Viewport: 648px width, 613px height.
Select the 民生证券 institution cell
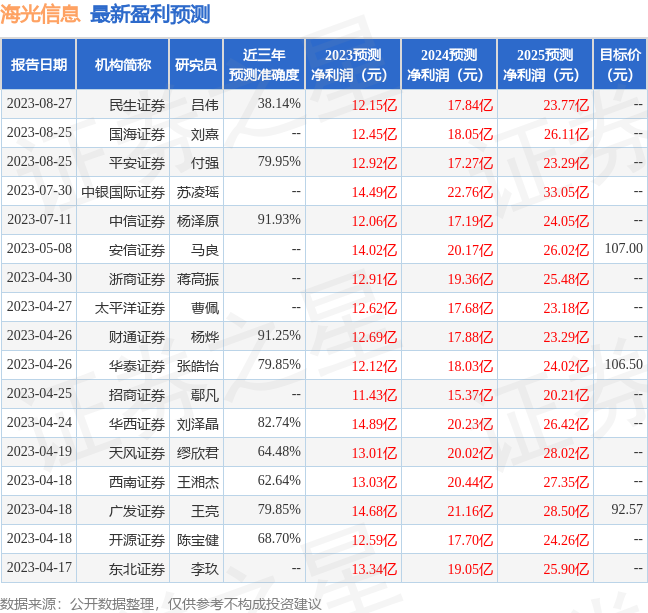click(136, 104)
